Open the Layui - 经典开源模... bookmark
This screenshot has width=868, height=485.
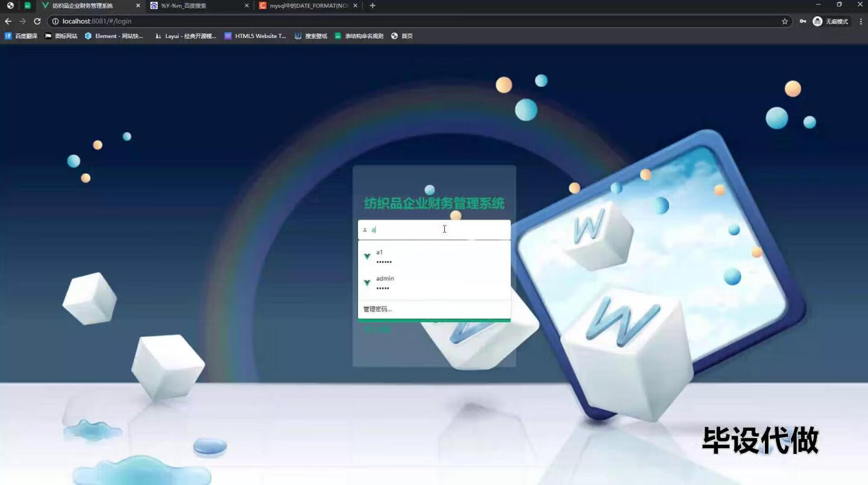point(186,36)
